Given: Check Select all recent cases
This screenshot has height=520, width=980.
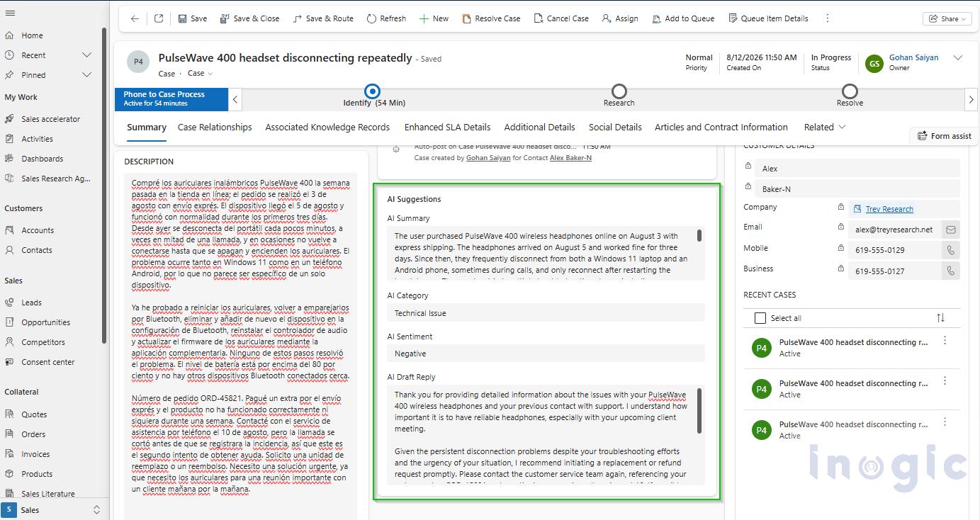Looking at the screenshot, I should point(760,318).
